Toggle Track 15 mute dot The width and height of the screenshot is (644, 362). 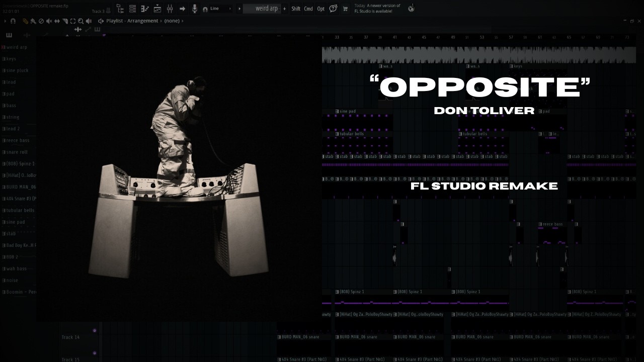click(x=94, y=353)
